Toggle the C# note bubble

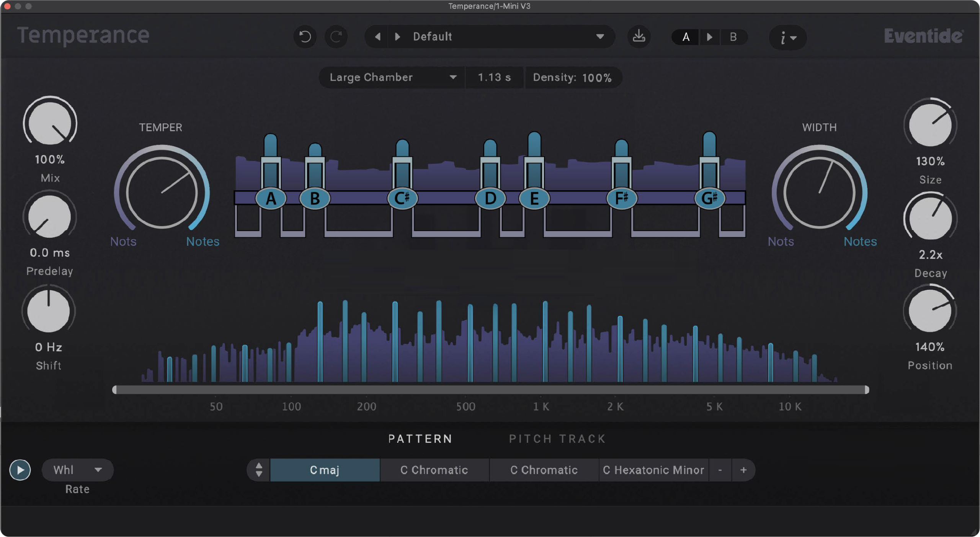(402, 198)
